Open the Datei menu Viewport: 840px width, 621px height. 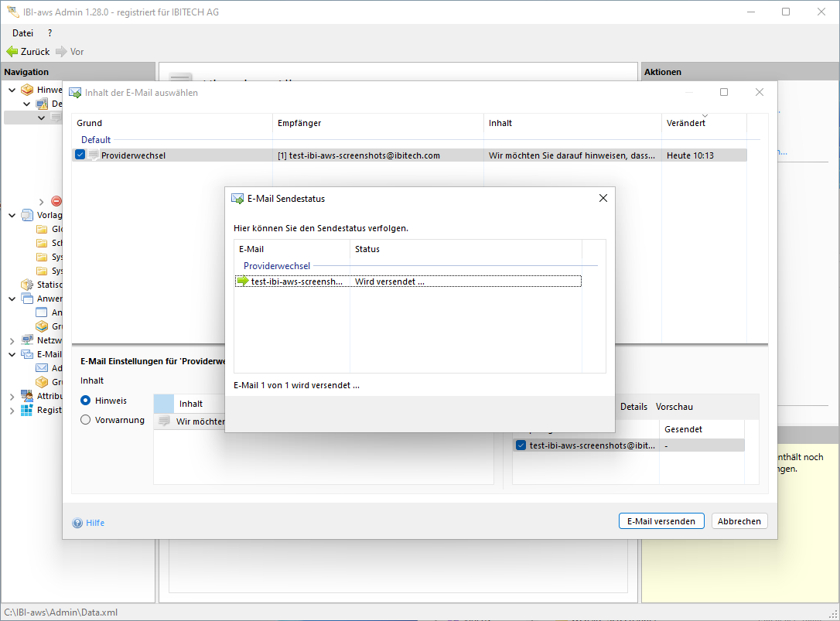(x=22, y=33)
